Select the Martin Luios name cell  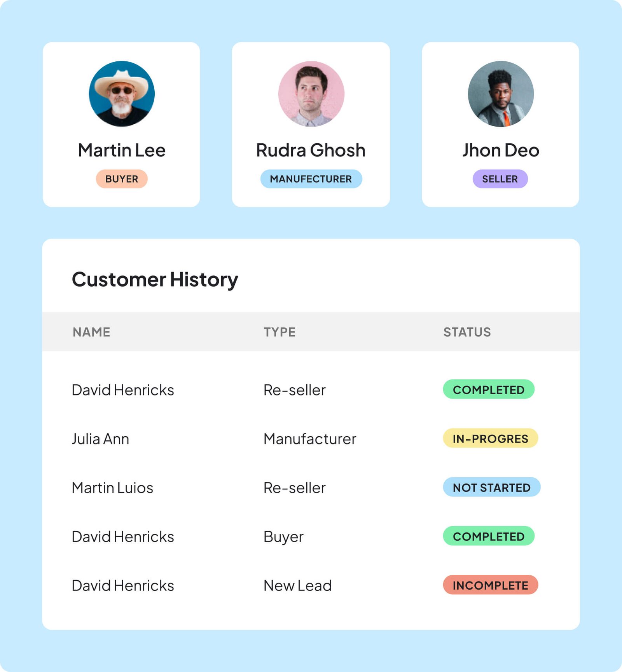pos(112,488)
